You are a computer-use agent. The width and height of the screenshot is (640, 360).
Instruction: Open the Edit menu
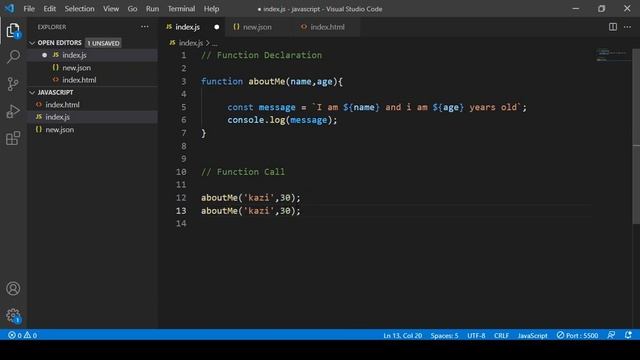coord(49,9)
